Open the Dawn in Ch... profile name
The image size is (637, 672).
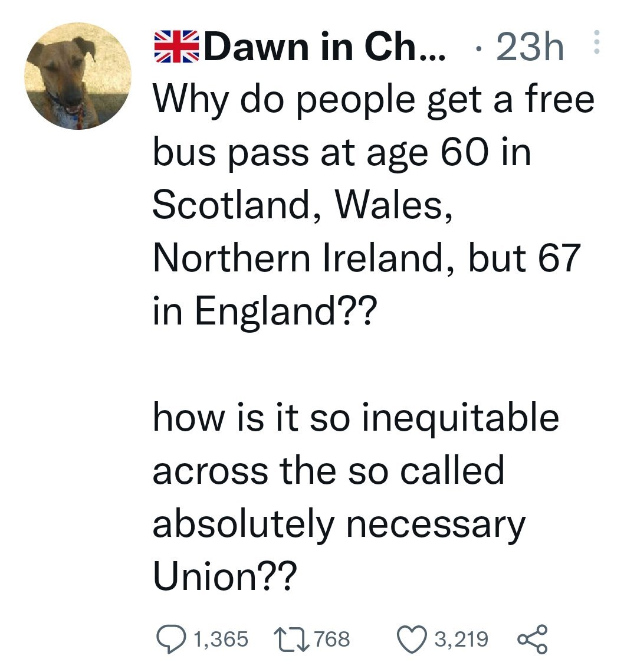point(324,47)
